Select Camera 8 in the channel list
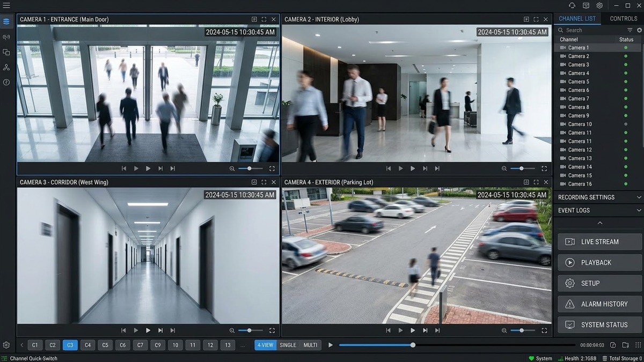The width and height of the screenshot is (644, 362). 597,107
